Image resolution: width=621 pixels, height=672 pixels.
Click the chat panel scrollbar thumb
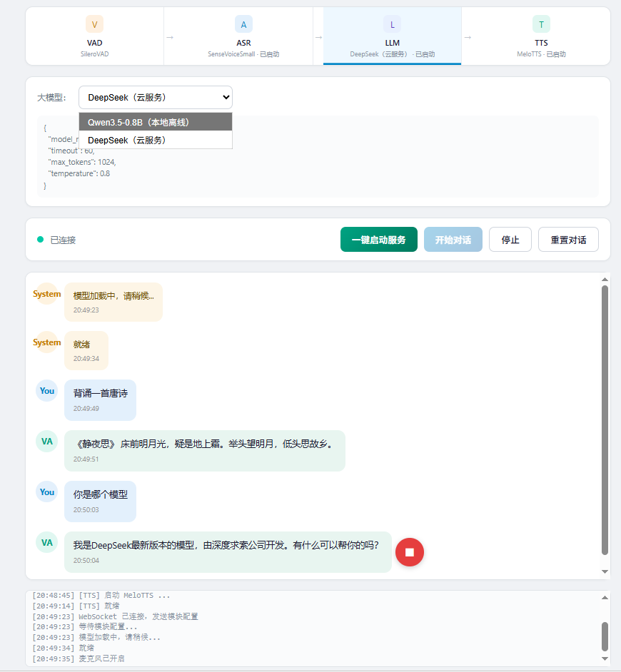[605, 420]
